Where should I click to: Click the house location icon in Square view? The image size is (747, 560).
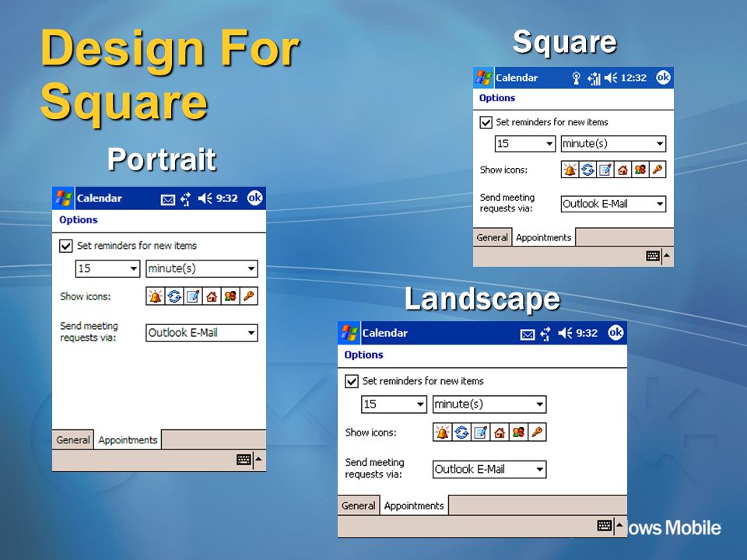pos(622,170)
